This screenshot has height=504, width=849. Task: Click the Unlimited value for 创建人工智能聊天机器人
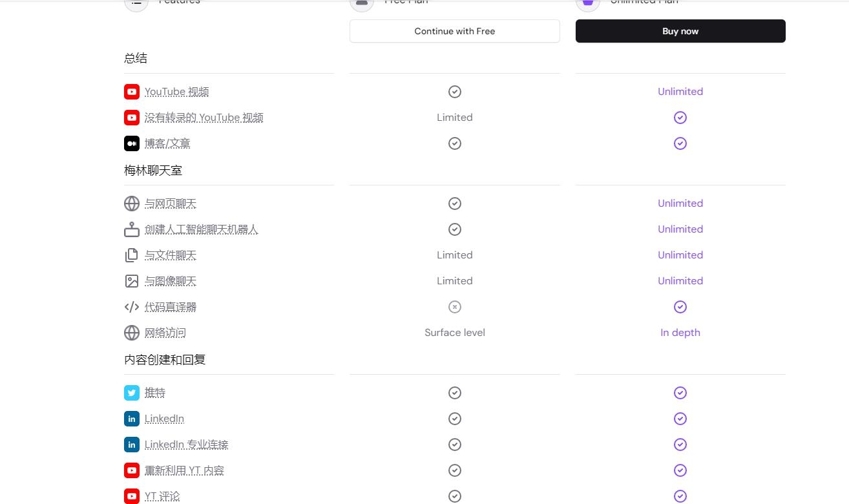tap(680, 229)
